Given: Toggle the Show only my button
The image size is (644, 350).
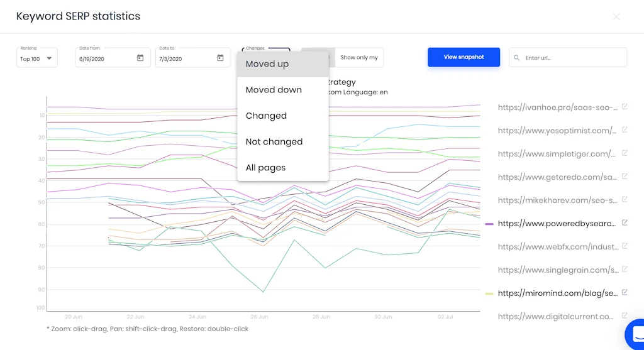Looking at the screenshot, I should point(358,57).
